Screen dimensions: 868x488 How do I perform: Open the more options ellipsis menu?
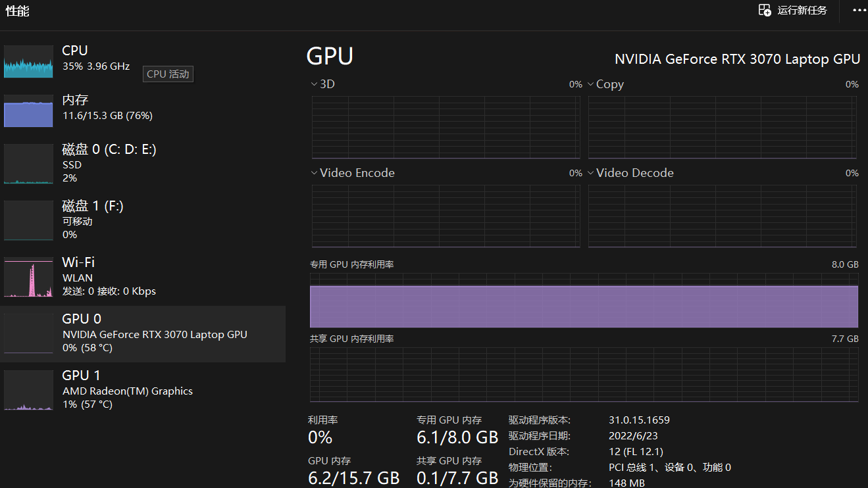click(859, 11)
